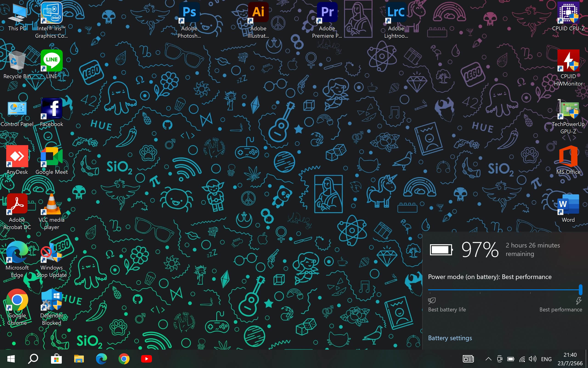The width and height of the screenshot is (588, 368).
Task: Open Microsoft Store from taskbar
Action: [56, 359]
